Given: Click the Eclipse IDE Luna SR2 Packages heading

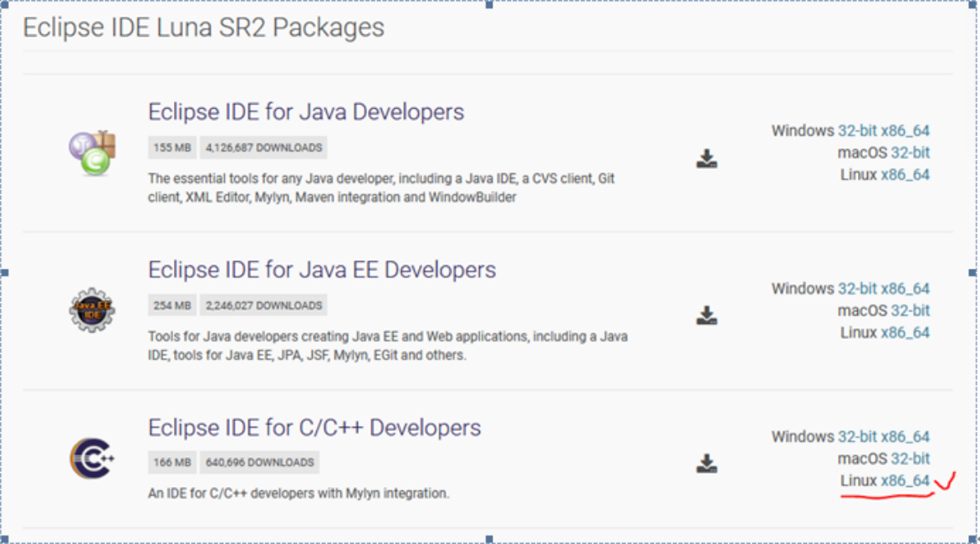Looking at the screenshot, I should (x=204, y=28).
